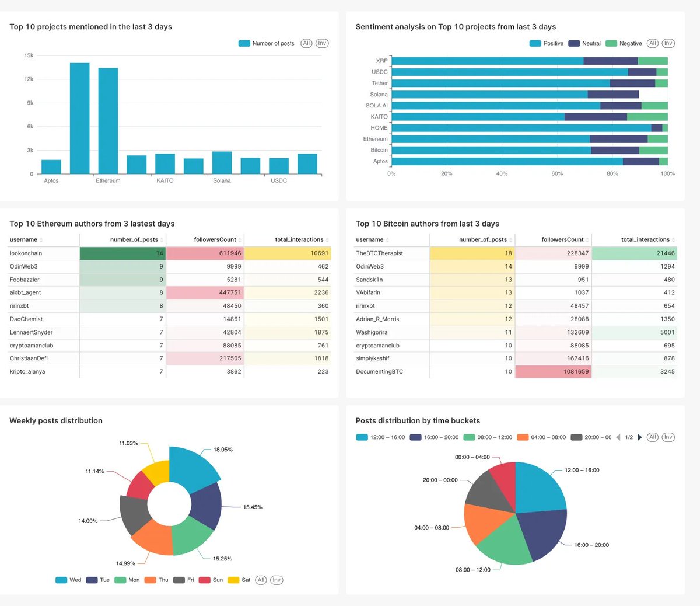Toggle 16:00 – 20:00 legend in time buckets chart
Image resolution: width=700 pixels, height=606 pixels.
435,437
